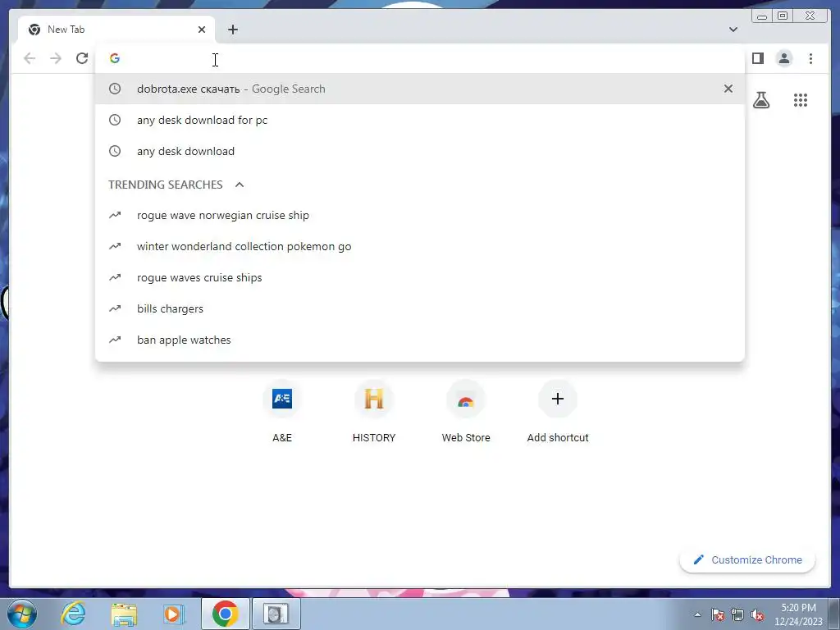Show hidden system tray icons arrow
The width and height of the screenshot is (840, 630).
697,614
